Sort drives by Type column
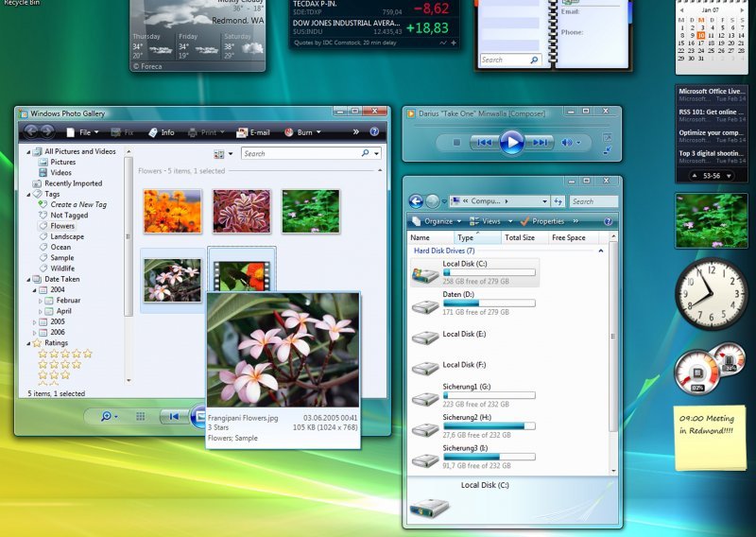The image size is (756, 537). pyautogui.click(x=477, y=237)
